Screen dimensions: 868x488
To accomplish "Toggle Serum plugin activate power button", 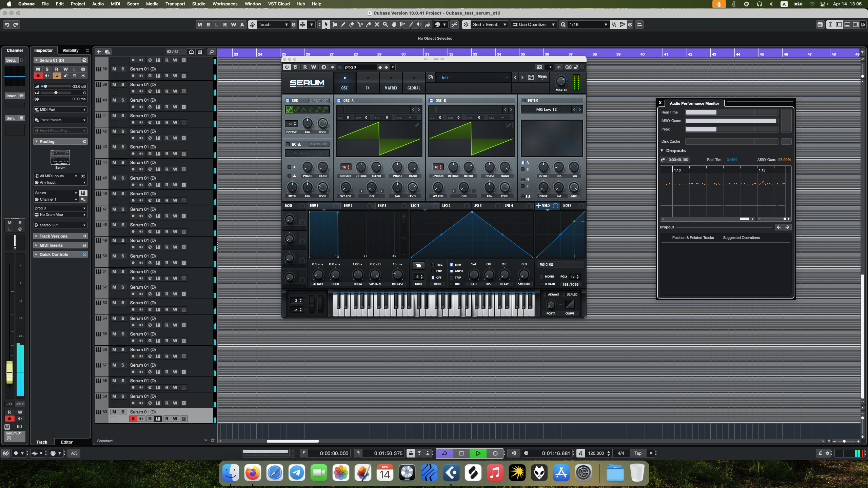I will tap(287, 67).
